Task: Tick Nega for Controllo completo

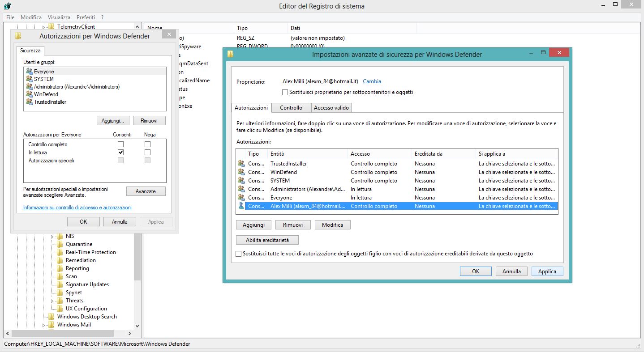Action: tap(147, 144)
